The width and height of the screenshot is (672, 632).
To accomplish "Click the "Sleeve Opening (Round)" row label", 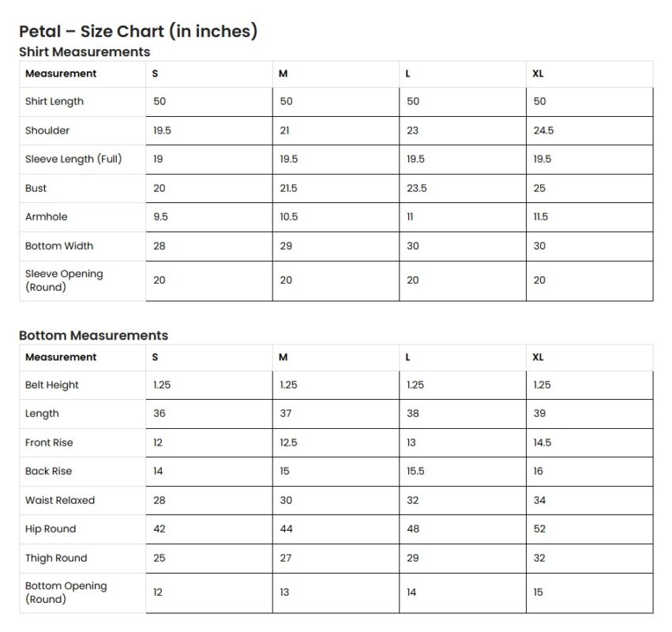I will coord(64,280).
